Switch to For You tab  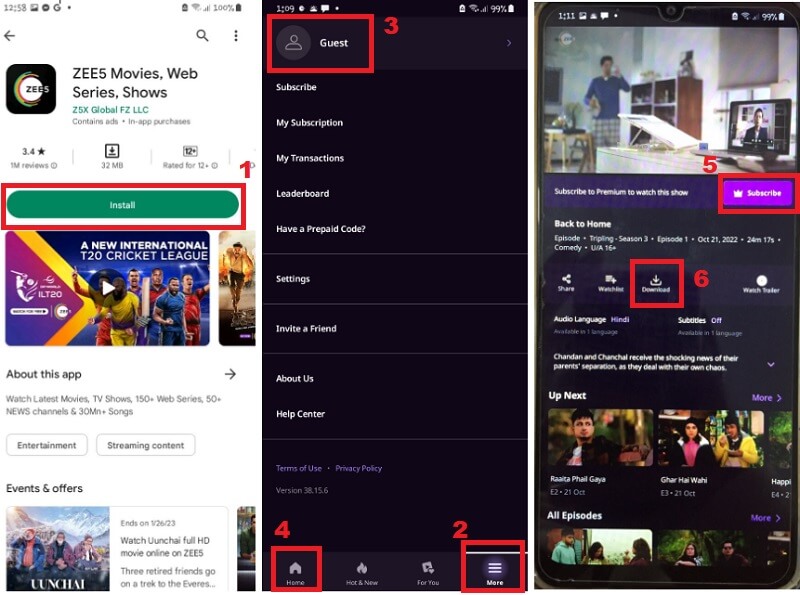[428, 573]
